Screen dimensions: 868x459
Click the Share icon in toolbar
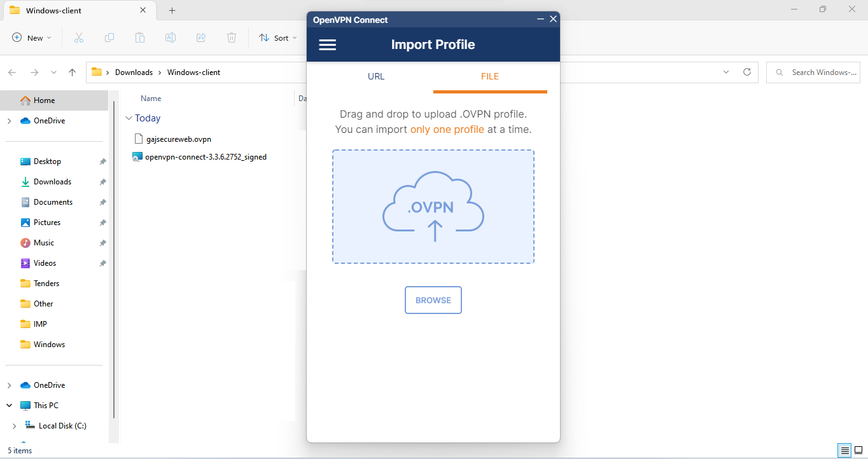tap(201, 38)
